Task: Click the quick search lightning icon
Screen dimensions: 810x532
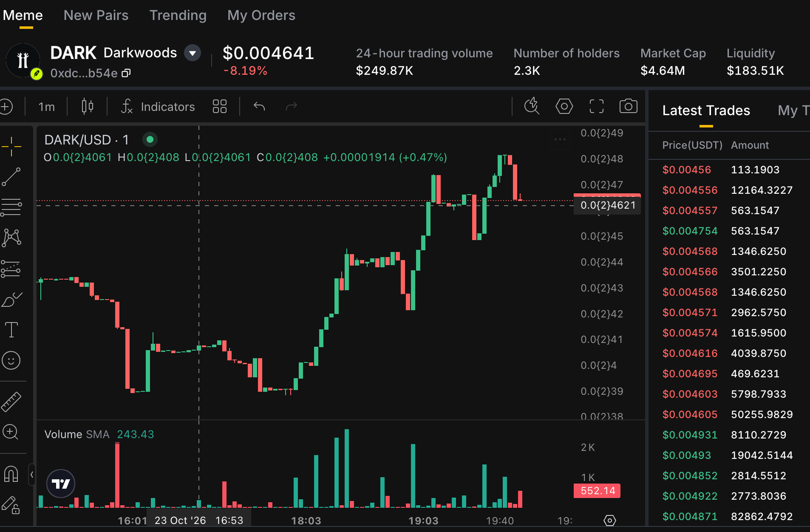Action: (x=532, y=106)
